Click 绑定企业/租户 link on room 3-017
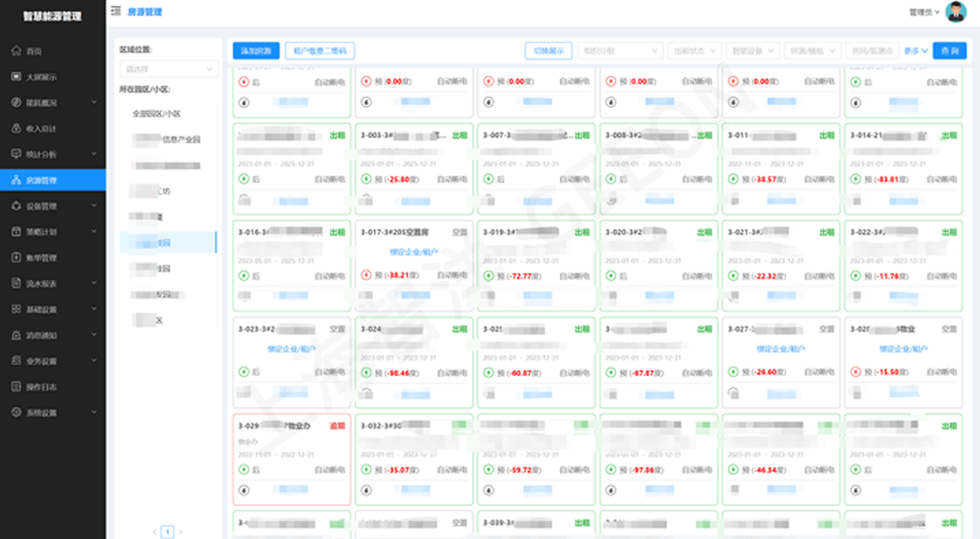The height and width of the screenshot is (539, 980). 415,252
